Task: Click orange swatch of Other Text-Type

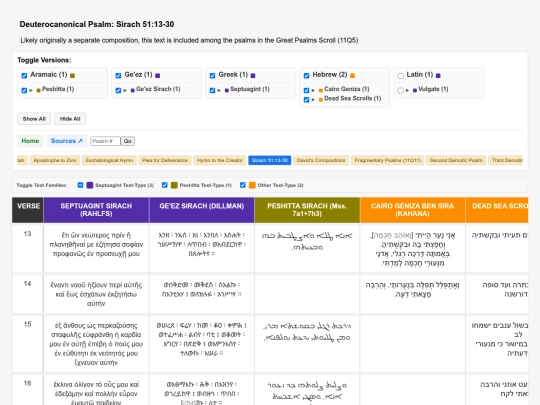Action: coord(252,185)
